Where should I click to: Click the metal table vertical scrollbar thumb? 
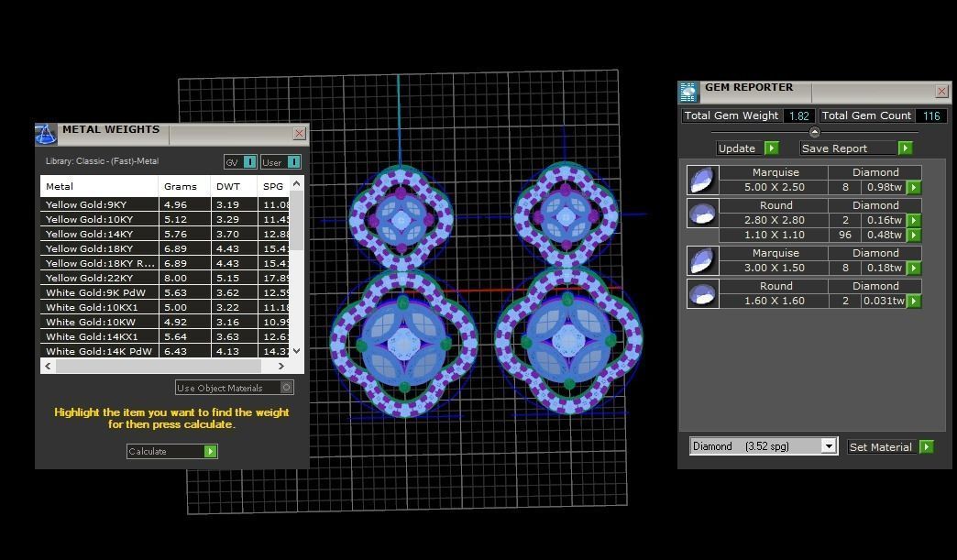[297, 220]
